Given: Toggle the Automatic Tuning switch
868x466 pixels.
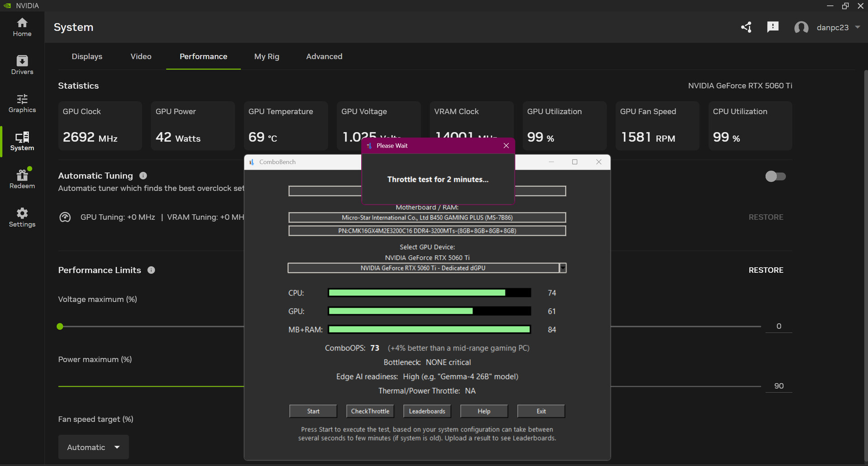Looking at the screenshot, I should (776, 176).
